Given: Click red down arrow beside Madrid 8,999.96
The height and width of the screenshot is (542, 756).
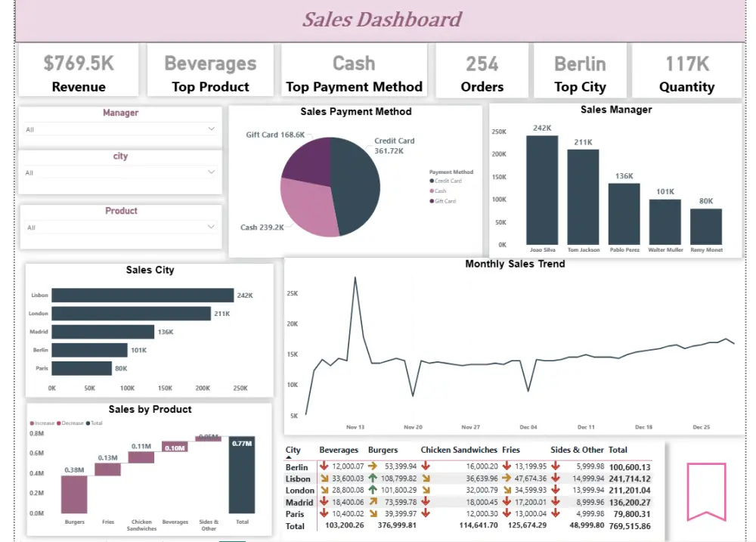Looking at the screenshot, I should coord(556,502).
